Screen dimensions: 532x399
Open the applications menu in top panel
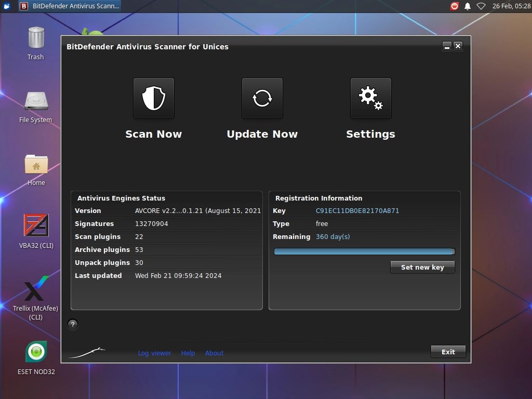click(x=7, y=6)
